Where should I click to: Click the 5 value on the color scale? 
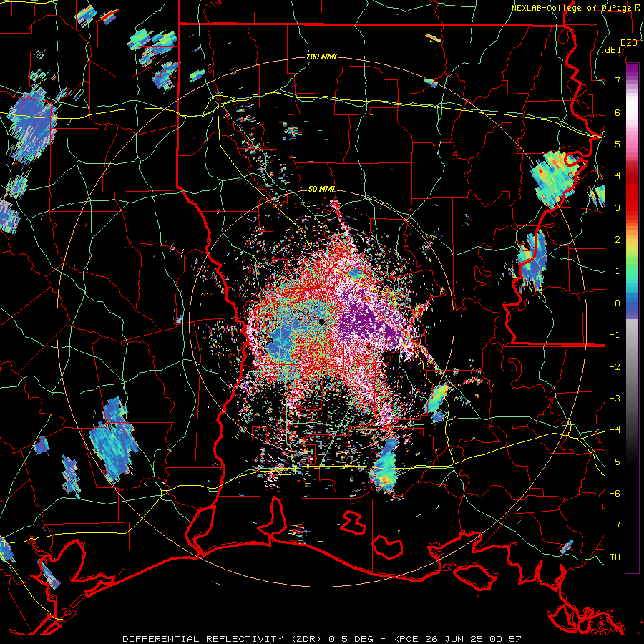pos(618,144)
